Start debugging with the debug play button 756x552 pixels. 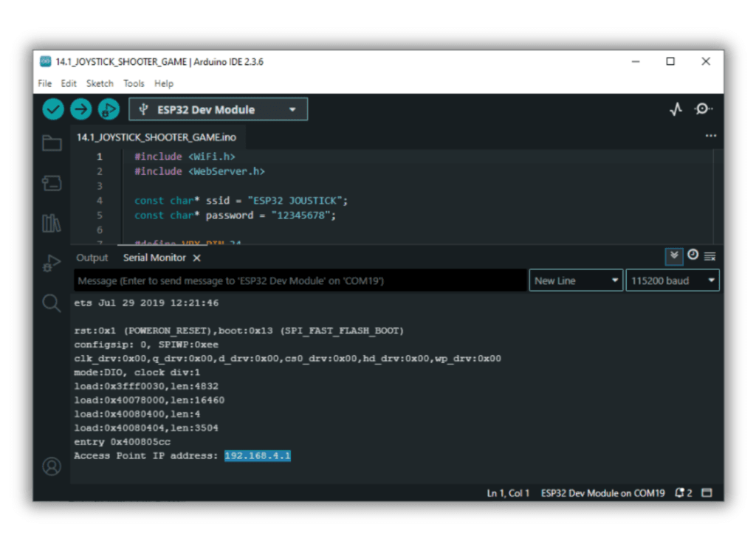(x=109, y=109)
